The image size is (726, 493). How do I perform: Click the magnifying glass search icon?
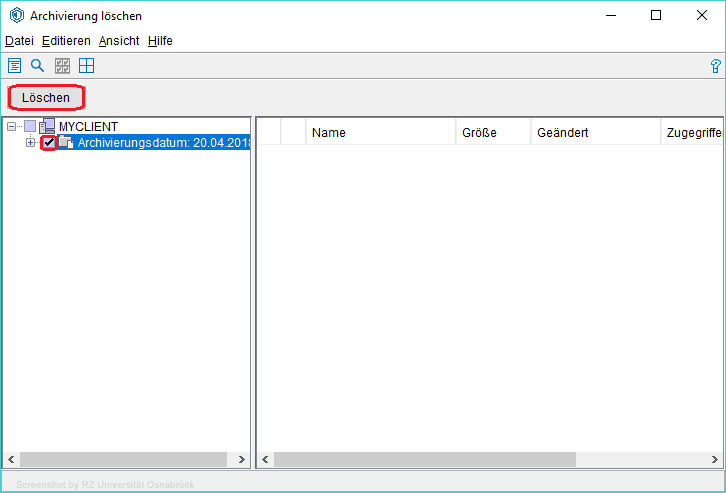coord(38,66)
